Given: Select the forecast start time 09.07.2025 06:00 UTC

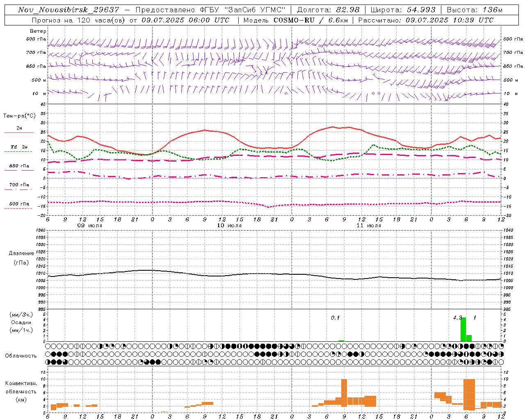Looking at the screenshot, I should click(x=185, y=20).
